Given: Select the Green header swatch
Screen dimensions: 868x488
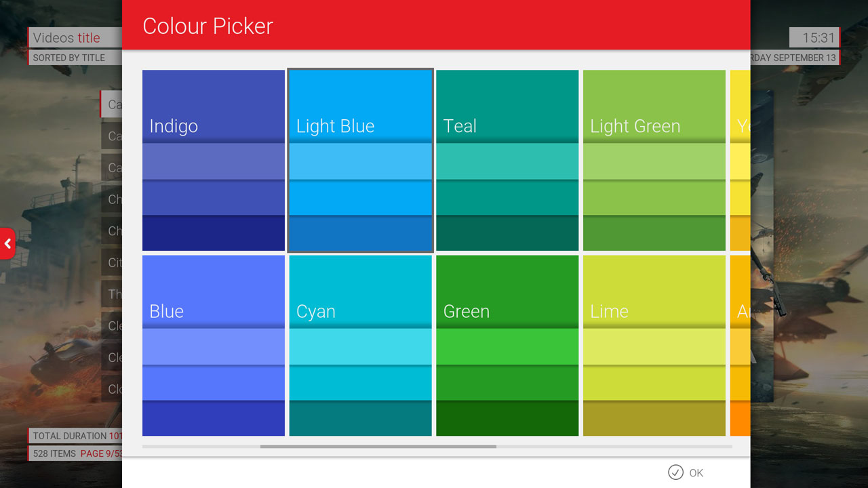Looking at the screenshot, I should tap(507, 291).
